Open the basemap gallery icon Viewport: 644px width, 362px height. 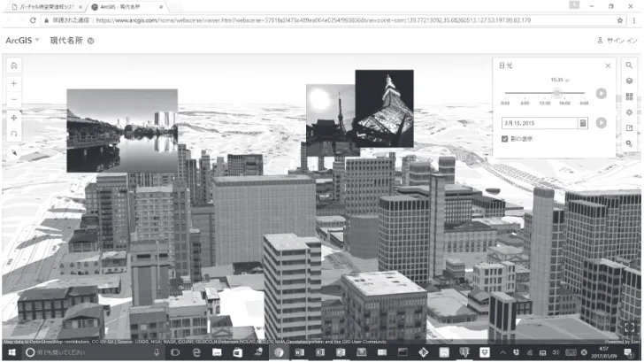pyautogui.click(x=629, y=96)
